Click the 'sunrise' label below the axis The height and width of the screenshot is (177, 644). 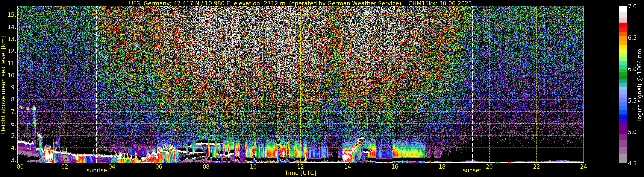97,171
